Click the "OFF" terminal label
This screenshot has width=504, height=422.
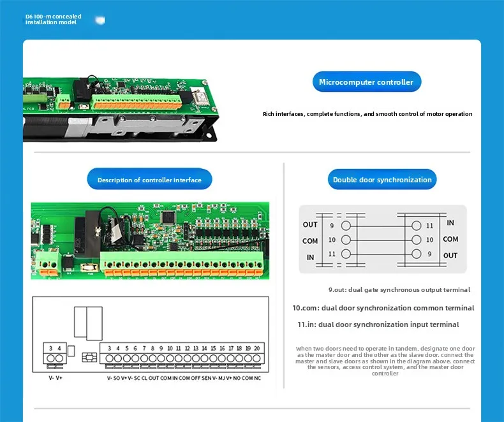point(196,378)
